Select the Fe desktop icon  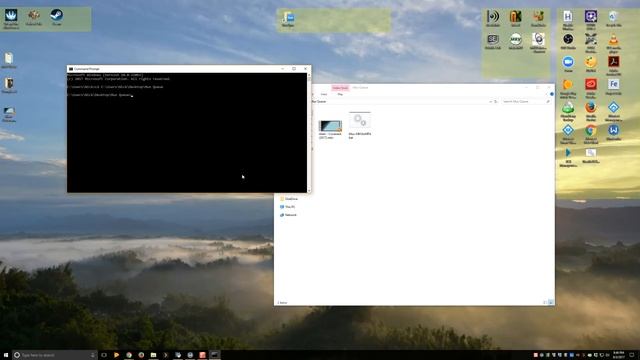[613, 87]
